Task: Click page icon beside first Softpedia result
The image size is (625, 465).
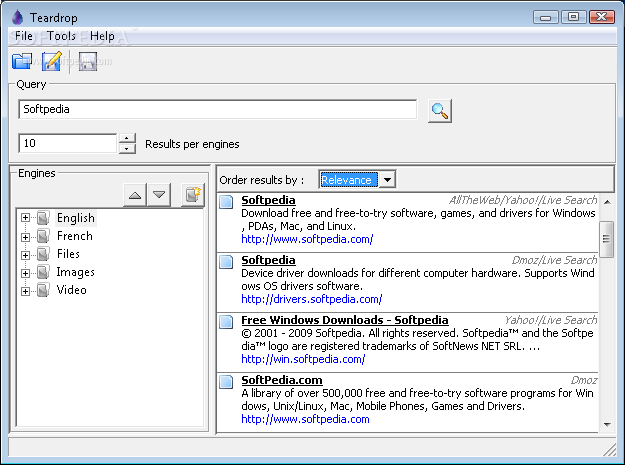Action: (x=226, y=202)
